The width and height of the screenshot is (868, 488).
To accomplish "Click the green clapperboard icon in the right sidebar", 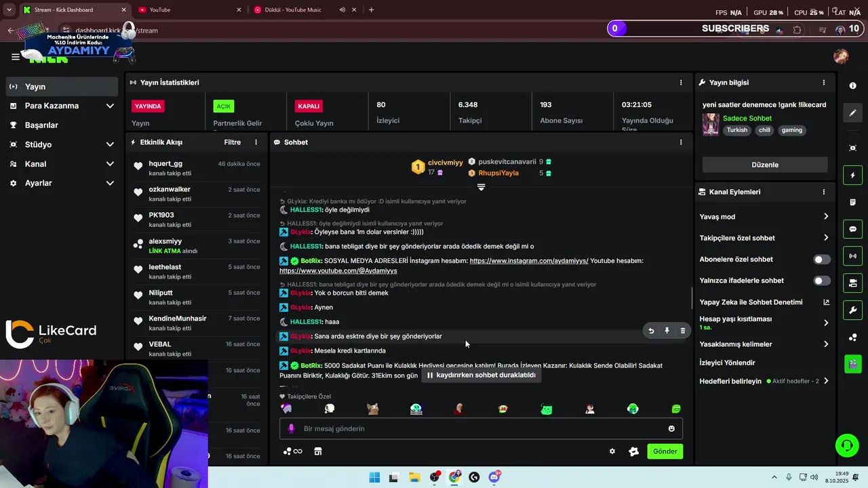I will (853, 364).
